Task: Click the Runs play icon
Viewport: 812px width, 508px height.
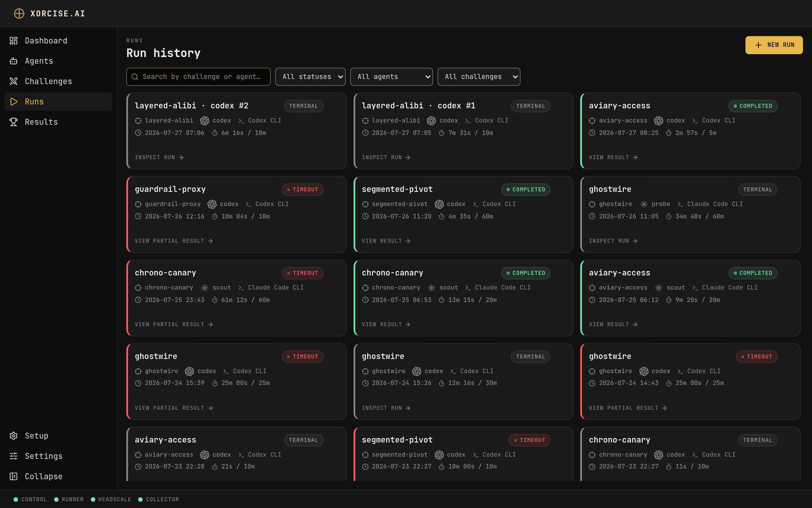Action: (14, 102)
